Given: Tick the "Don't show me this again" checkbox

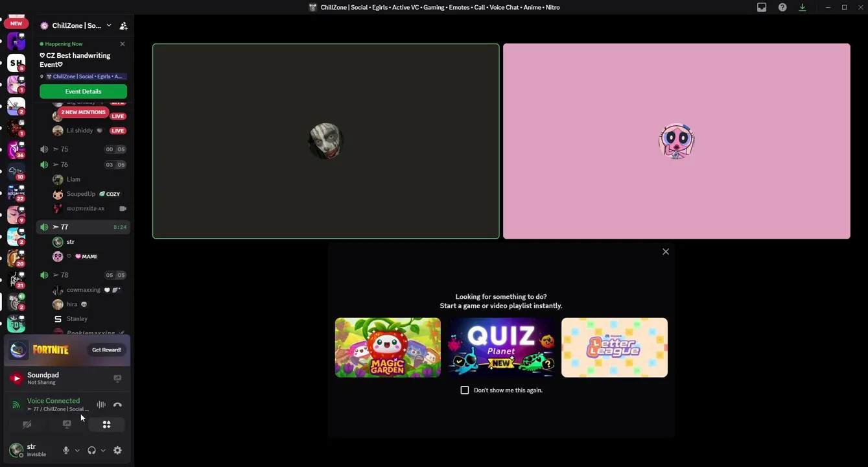Looking at the screenshot, I should click(464, 390).
